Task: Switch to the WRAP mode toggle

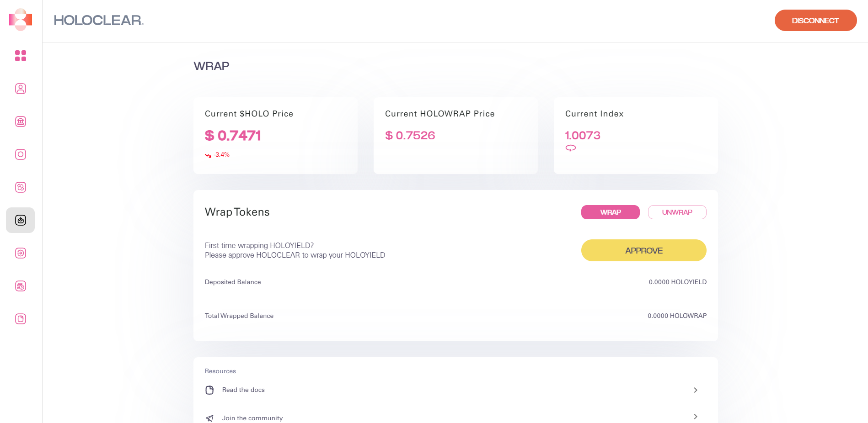Action: pyautogui.click(x=611, y=212)
